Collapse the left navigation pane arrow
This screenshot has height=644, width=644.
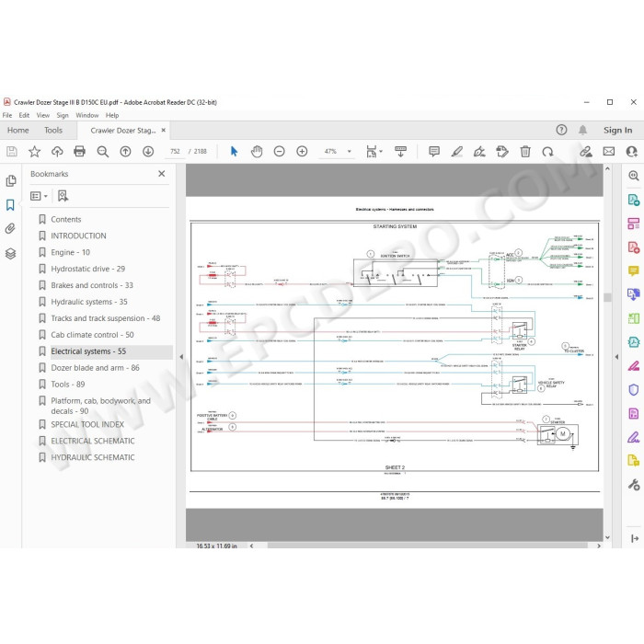tap(181, 357)
